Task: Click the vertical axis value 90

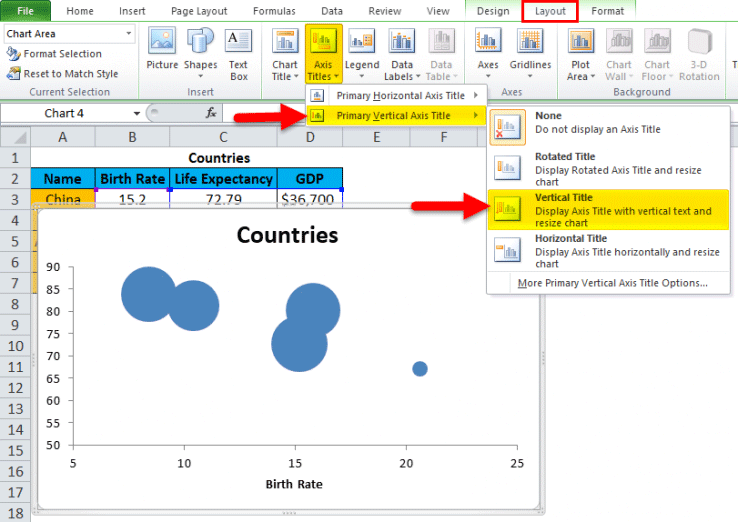Action: pos(53,267)
